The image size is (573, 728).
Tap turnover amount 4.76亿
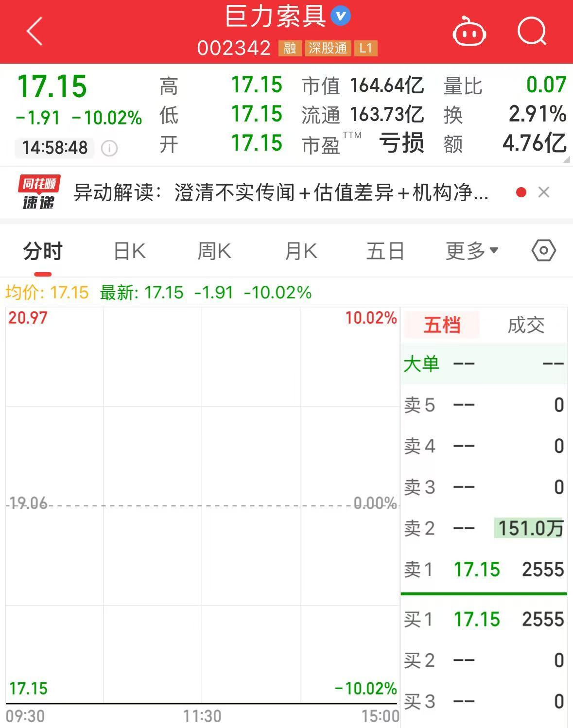[535, 143]
